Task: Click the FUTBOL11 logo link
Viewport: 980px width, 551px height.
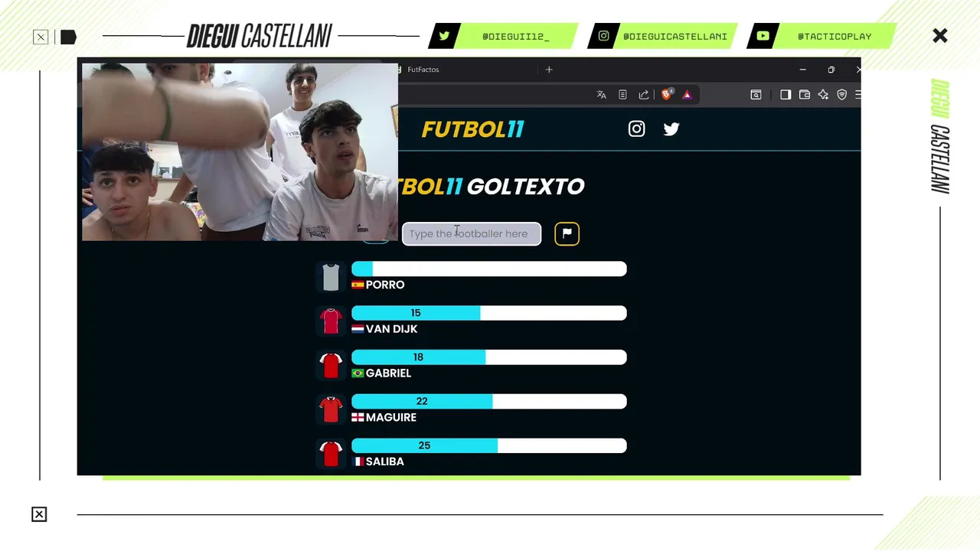Action: pyautogui.click(x=472, y=129)
